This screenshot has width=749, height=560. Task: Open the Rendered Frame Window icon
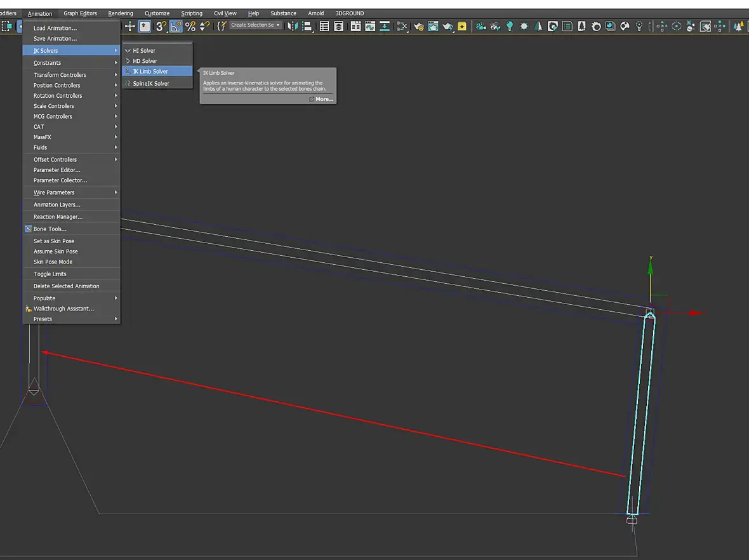tap(433, 26)
